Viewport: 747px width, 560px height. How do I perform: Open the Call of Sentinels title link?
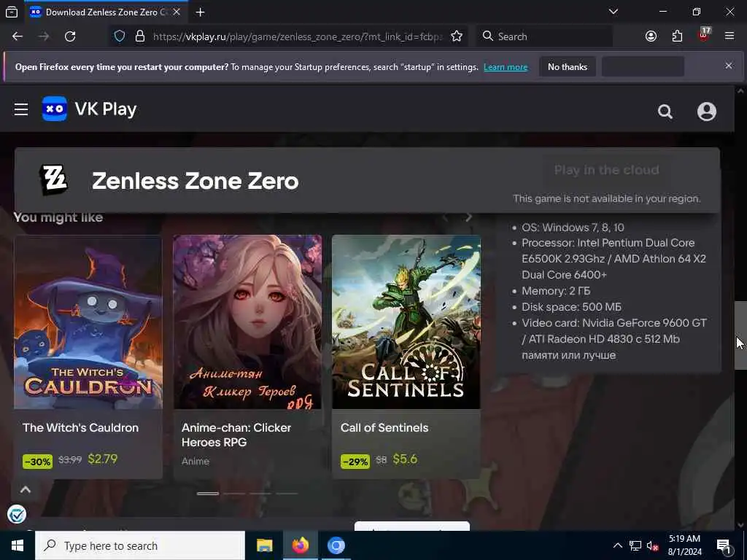tap(384, 427)
